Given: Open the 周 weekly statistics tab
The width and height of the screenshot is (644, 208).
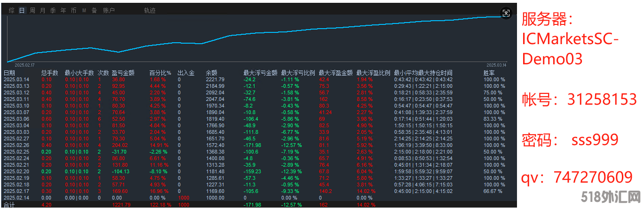Looking at the screenshot, I should pos(32,10).
